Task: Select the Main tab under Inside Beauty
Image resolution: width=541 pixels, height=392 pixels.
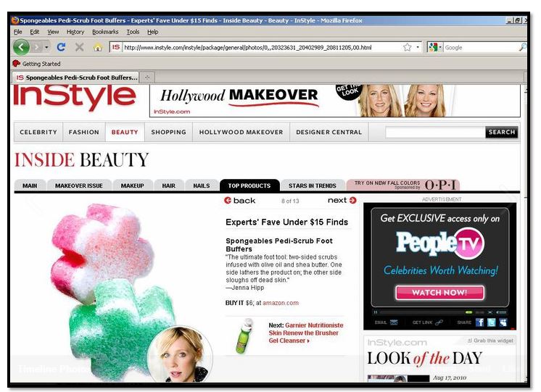Action: (30, 185)
